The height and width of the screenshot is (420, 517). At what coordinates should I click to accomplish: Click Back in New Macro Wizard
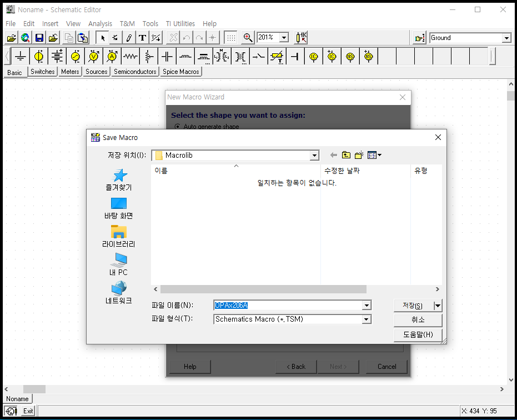pos(296,367)
